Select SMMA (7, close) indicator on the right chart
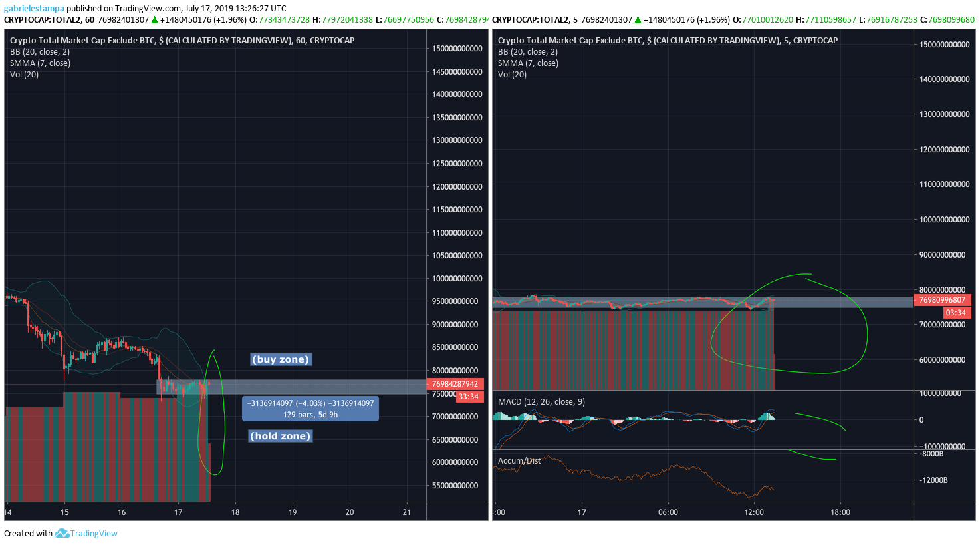Image resolution: width=980 pixels, height=545 pixels. click(528, 63)
